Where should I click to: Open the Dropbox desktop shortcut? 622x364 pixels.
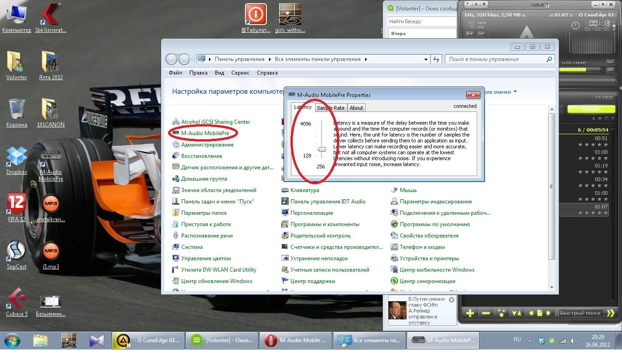(x=17, y=161)
